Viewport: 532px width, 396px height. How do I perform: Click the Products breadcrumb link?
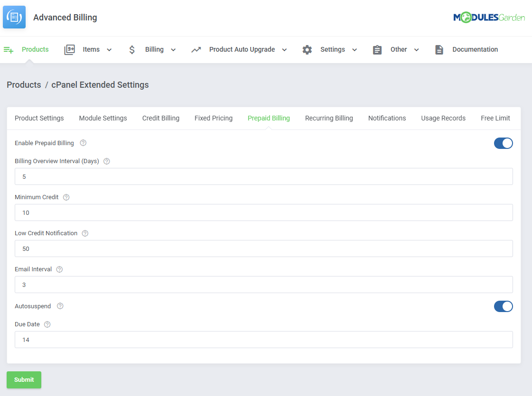pyautogui.click(x=24, y=85)
